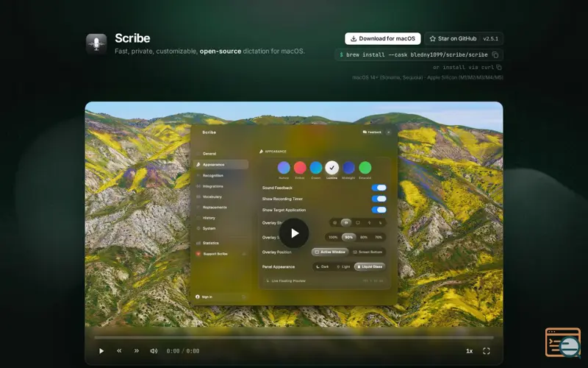The width and height of the screenshot is (588, 368).
Task: Set Overlay Position to Active Window
Action: tap(330, 252)
